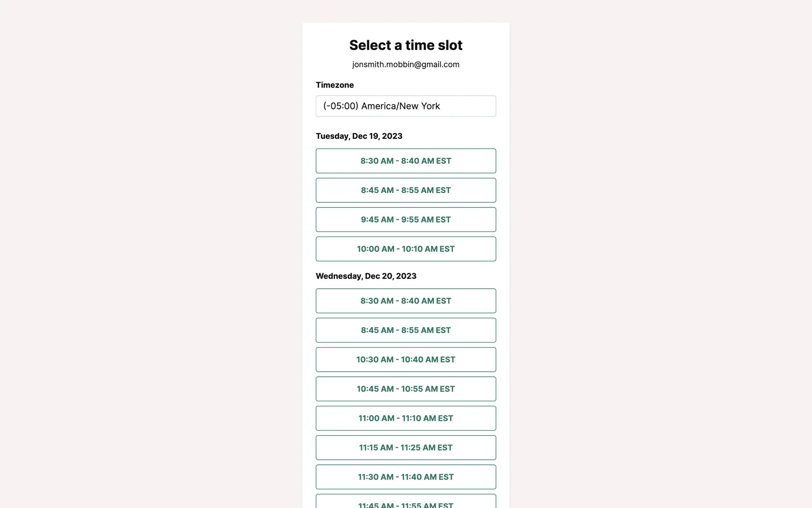Select Tuesday's 8:30 AM - 8:40 AM slot
812x508 pixels.
coord(406,161)
